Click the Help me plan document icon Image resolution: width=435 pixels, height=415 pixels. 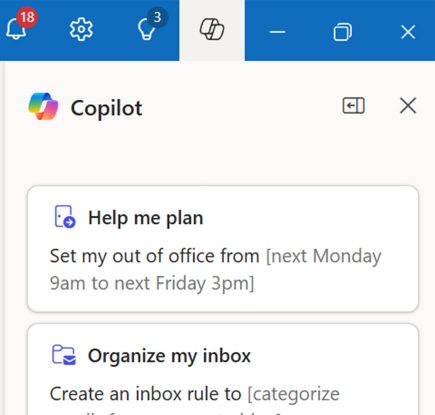65,217
